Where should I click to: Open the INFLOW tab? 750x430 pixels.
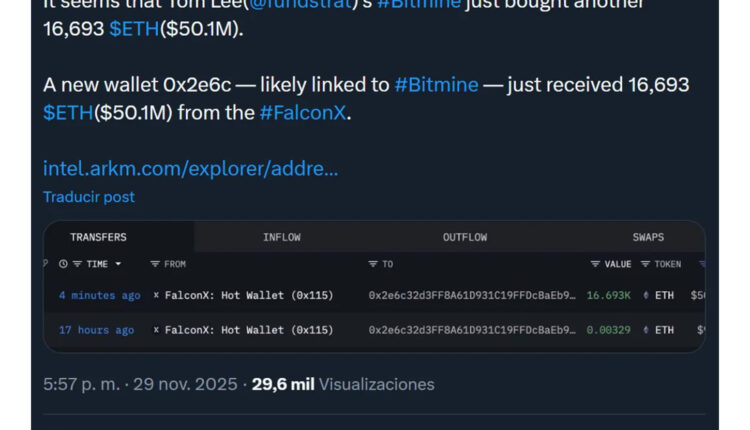[x=281, y=237]
